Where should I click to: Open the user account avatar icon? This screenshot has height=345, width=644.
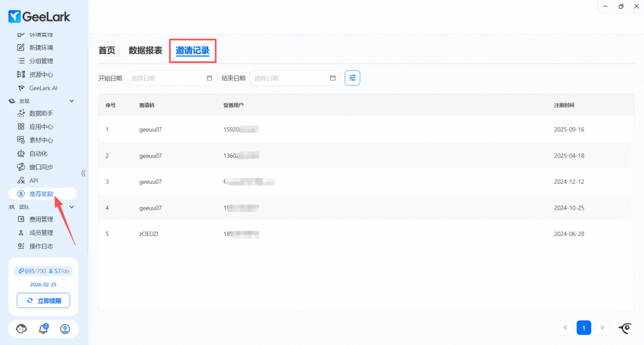[x=65, y=329]
